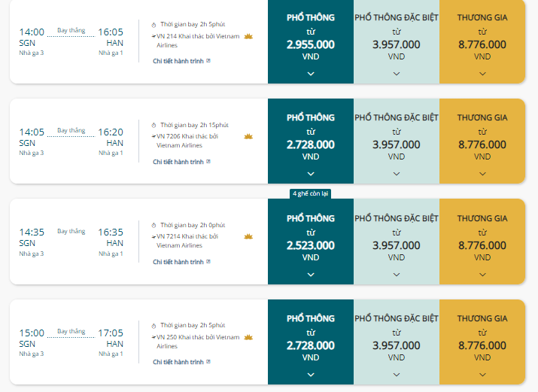Image resolution: width=538 pixels, height=392 pixels.
Task: Expand the Phổ Thông 2.523.000 fare chevron
Action: tap(311, 275)
